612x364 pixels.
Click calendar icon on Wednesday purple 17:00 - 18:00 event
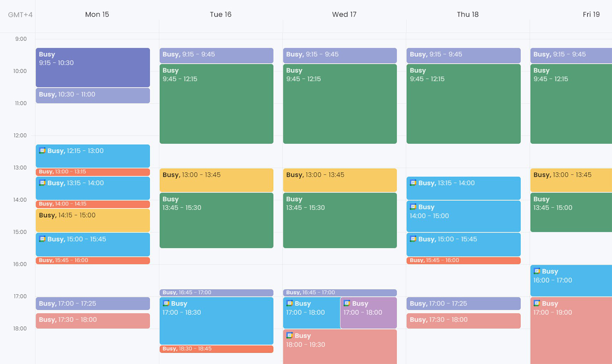coord(347,303)
